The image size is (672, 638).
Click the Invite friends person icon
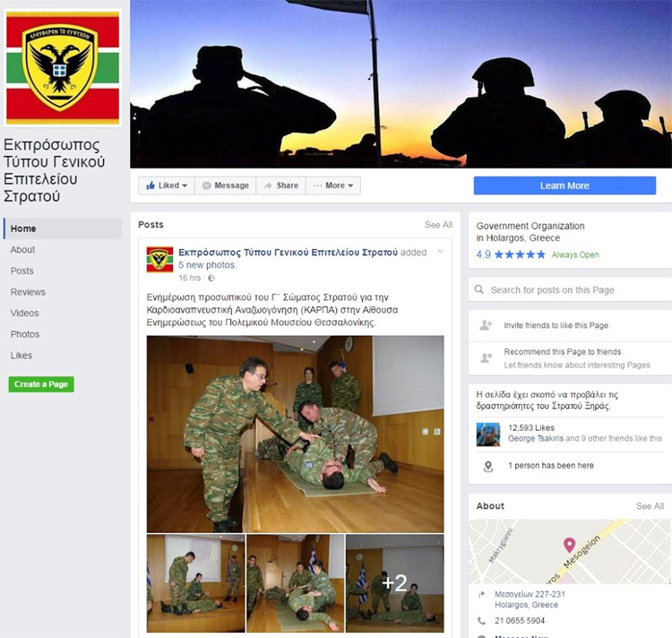(486, 325)
